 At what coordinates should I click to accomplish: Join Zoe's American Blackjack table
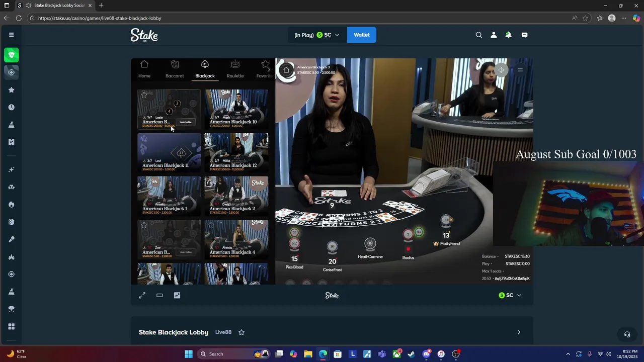click(x=186, y=252)
